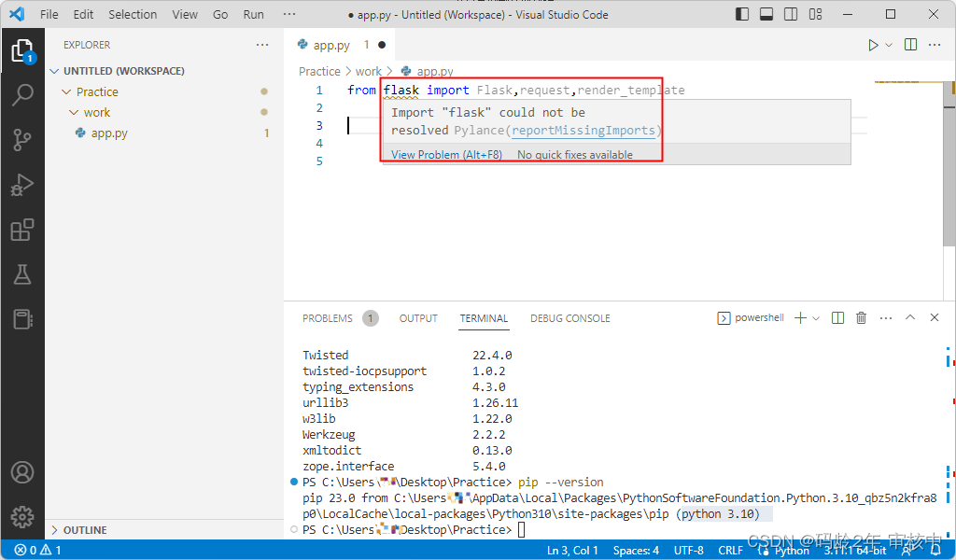Collapse the Practice folder

pos(97,92)
